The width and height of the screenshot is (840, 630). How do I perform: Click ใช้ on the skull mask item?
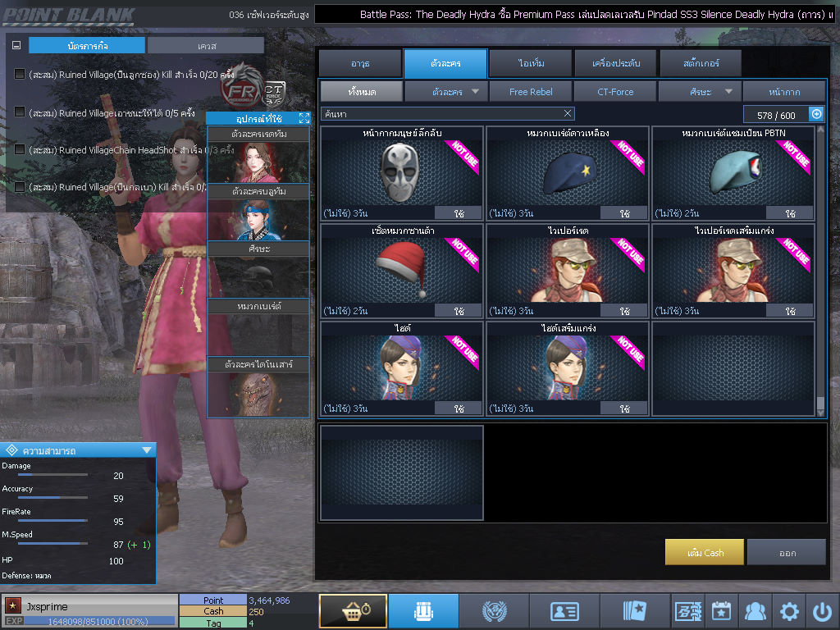[x=458, y=213]
